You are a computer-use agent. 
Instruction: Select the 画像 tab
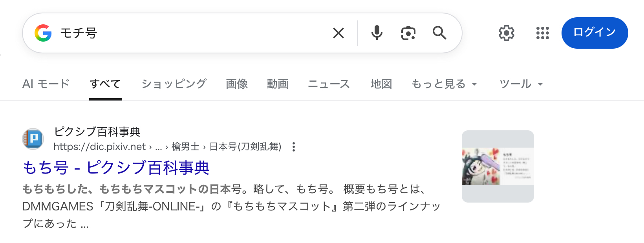[237, 84]
